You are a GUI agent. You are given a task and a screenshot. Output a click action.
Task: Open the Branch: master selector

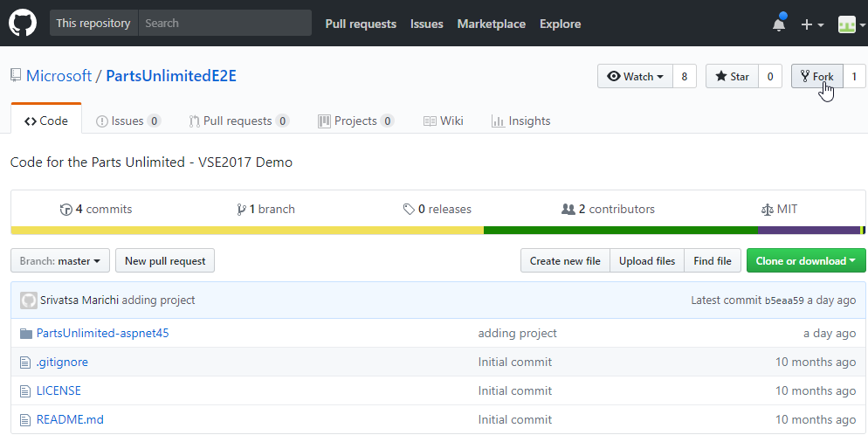[x=59, y=261]
